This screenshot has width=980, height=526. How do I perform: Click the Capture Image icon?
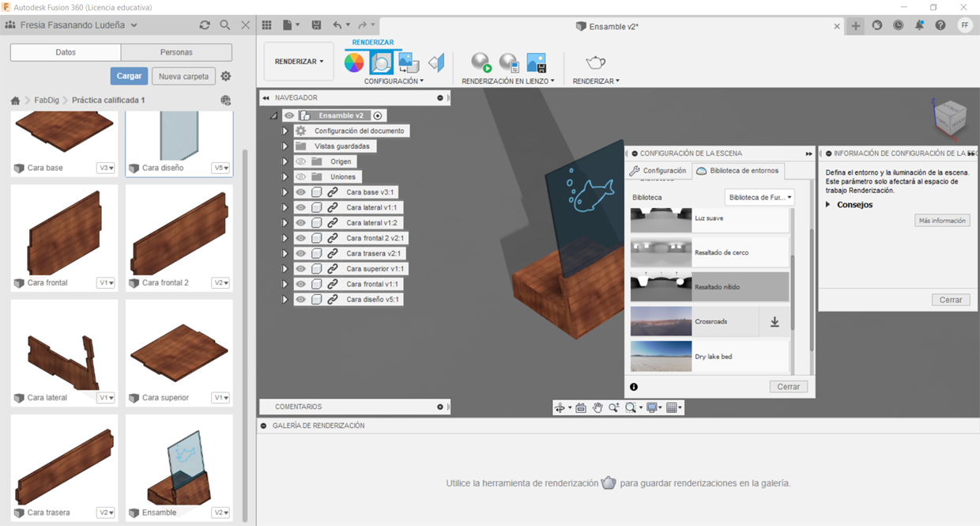(537, 62)
